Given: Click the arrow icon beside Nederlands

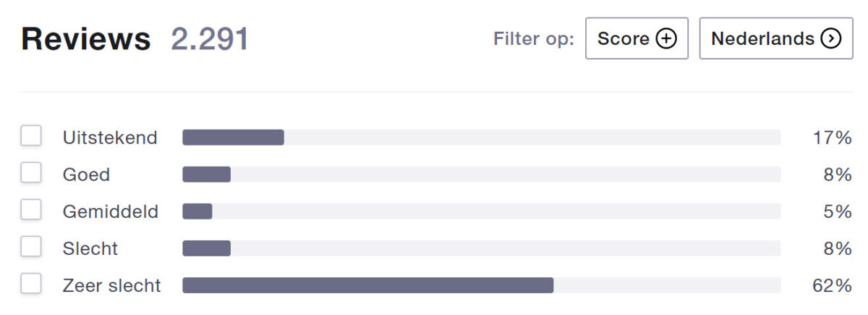Looking at the screenshot, I should (x=831, y=39).
